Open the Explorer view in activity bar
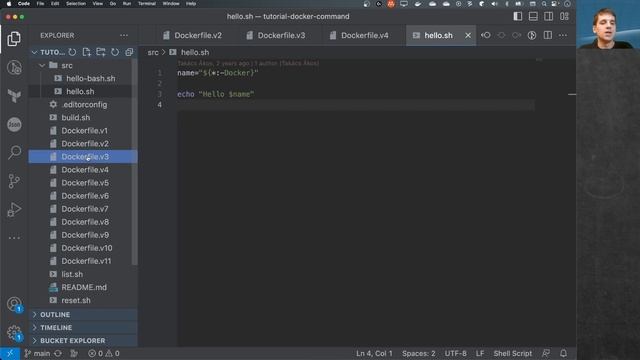Viewport: 640px width, 360px height. coord(14,39)
